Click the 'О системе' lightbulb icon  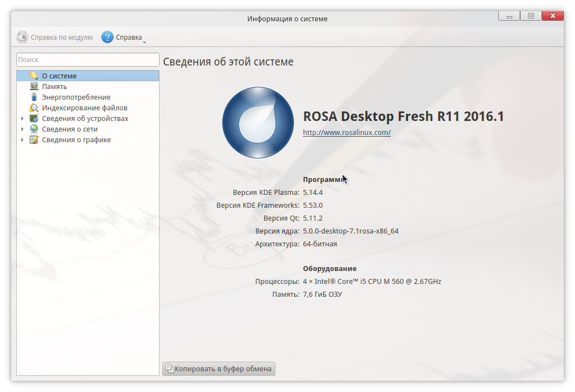(34, 76)
